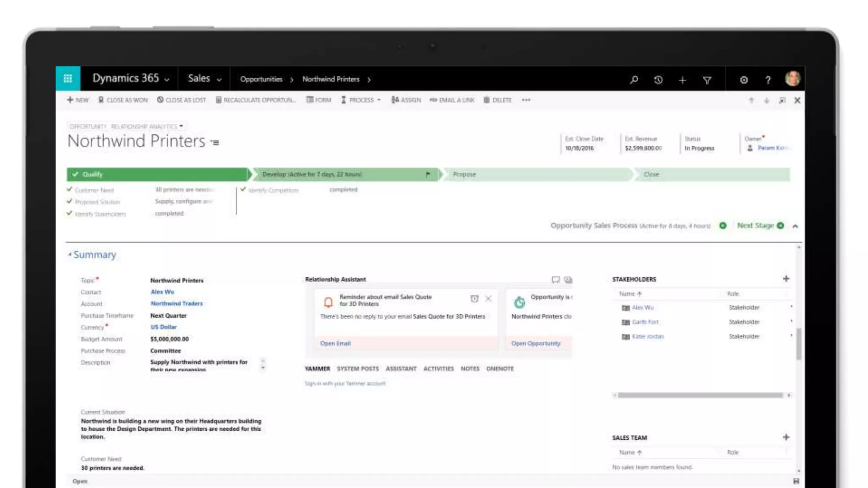Snooze the Sales Quote reminder card

point(474,299)
